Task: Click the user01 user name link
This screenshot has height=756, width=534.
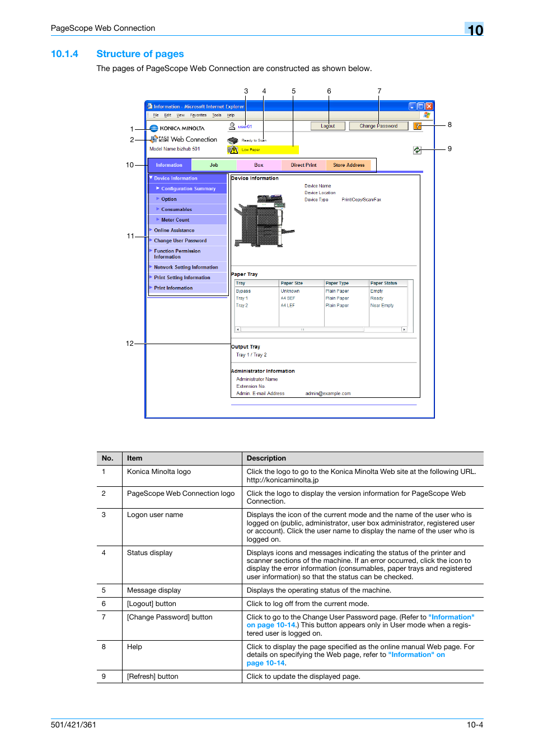Action: tap(245, 127)
